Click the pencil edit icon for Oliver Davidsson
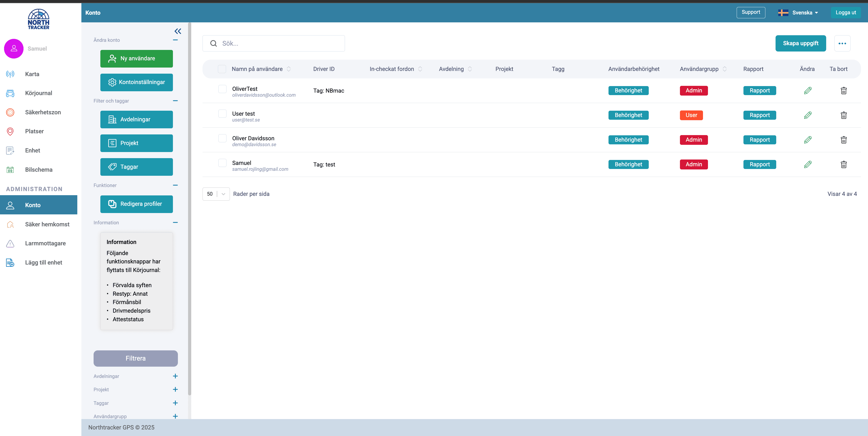Viewport: 868px width, 436px height. (x=807, y=140)
